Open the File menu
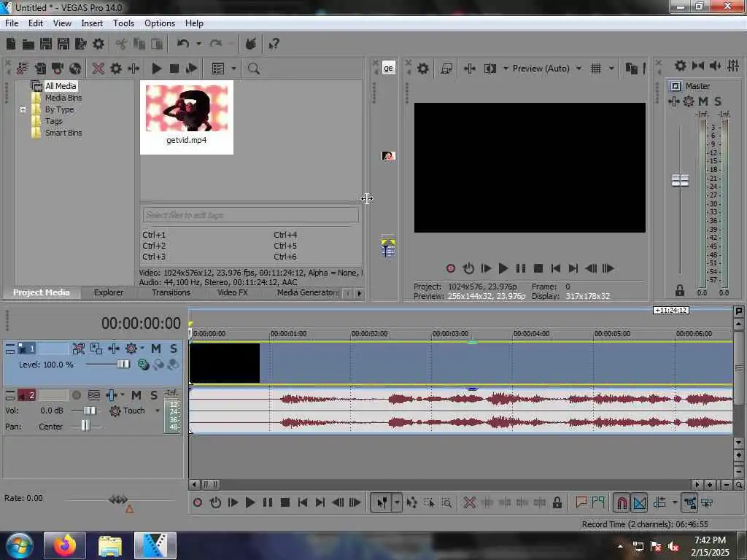 point(12,23)
